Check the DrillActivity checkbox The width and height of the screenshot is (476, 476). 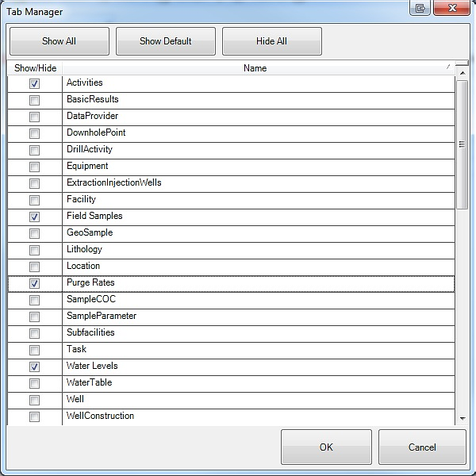pyautogui.click(x=34, y=150)
